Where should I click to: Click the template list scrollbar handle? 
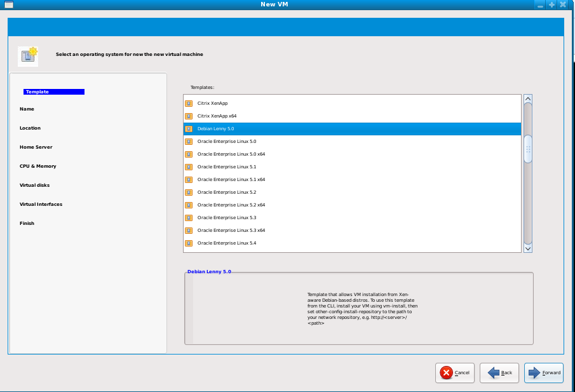pos(527,149)
